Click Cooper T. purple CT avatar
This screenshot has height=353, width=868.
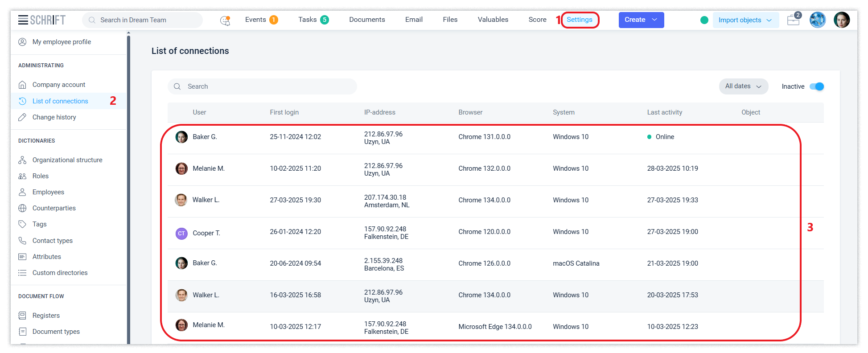tap(181, 233)
